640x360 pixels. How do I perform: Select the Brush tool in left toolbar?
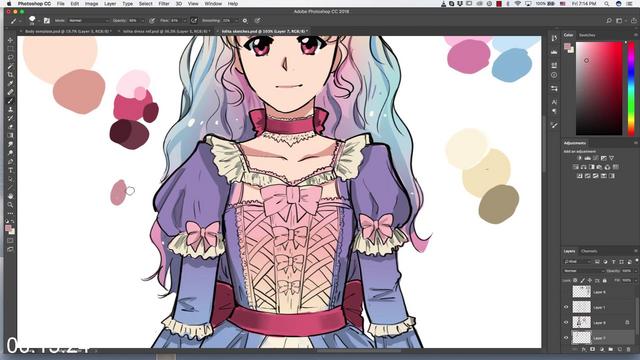click(x=10, y=101)
